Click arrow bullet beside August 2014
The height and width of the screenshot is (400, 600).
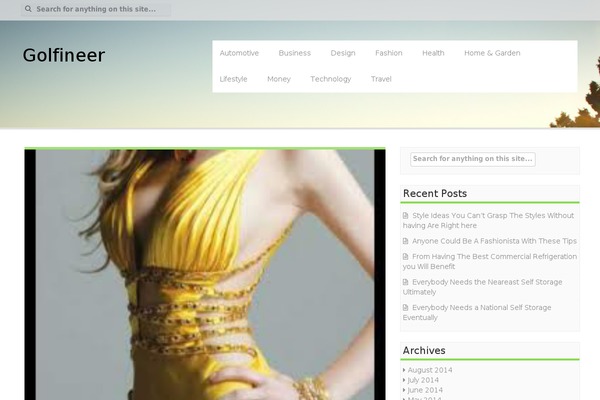[x=404, y=370]
